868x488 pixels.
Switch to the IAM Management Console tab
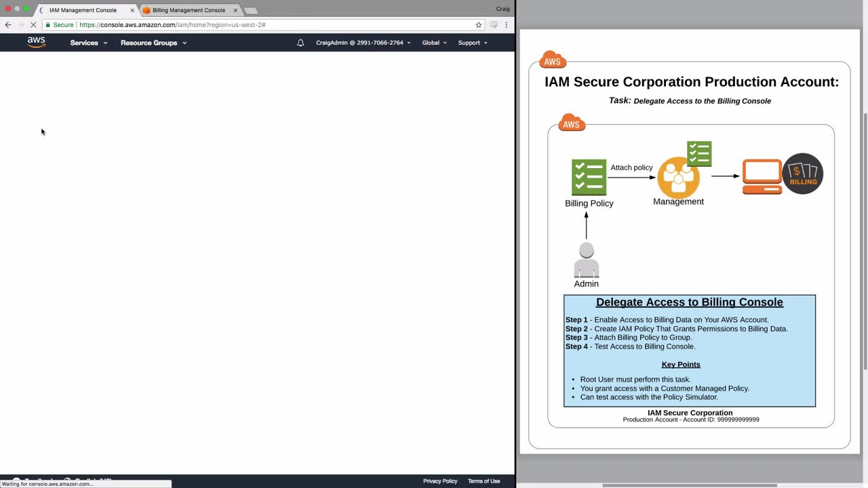pyautogui.click(x=83, y=10)
